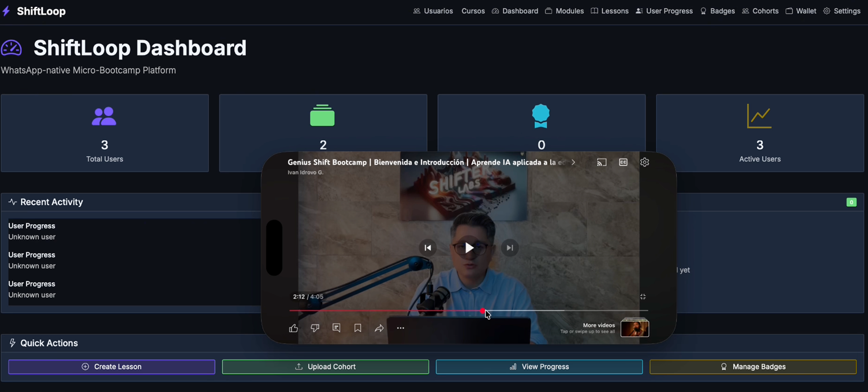The image size is (868, 392).
Task: Click the Quick Actions lightning icon
Action: (13, 343)
